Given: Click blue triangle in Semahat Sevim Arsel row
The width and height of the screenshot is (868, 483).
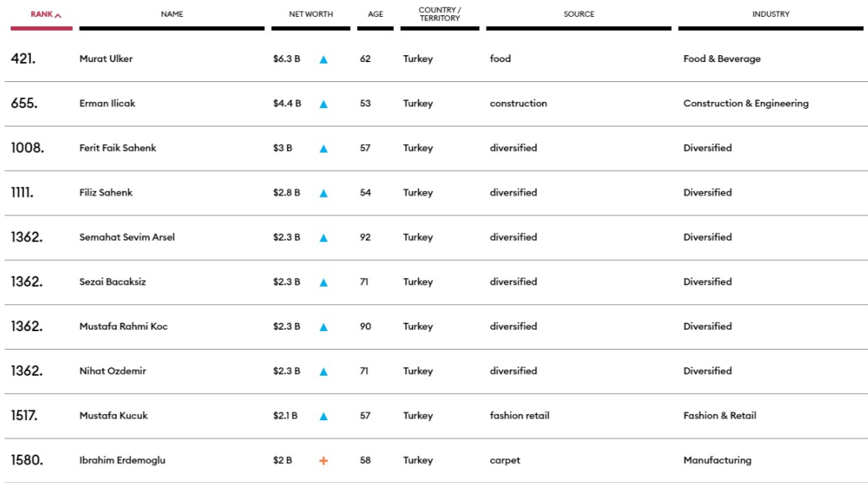Looking at the screenshot, I should (323, 238).
